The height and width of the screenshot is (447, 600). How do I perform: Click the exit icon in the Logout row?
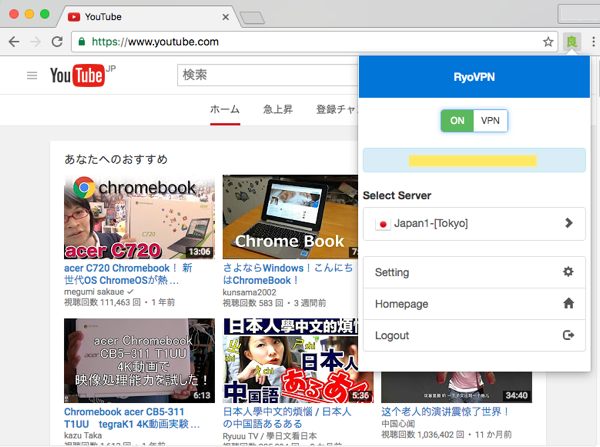pyautogui.click(x=568, y=335)
